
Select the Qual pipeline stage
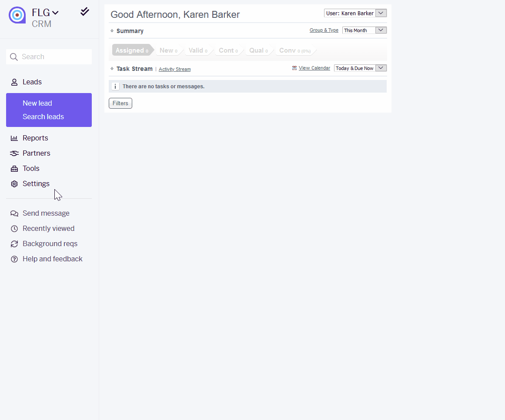pyautogui.click(x=259, y=50)
